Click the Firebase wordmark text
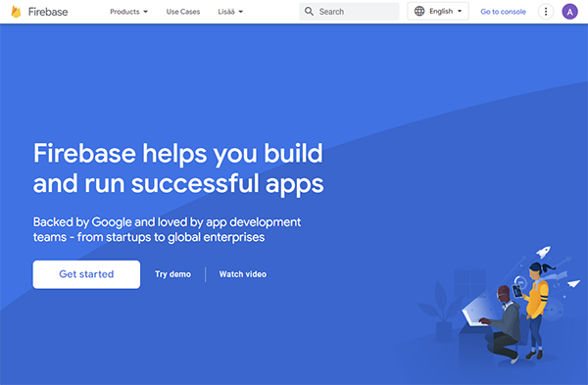The width and height of the screenshot is (588, 385). click(48, 12)
